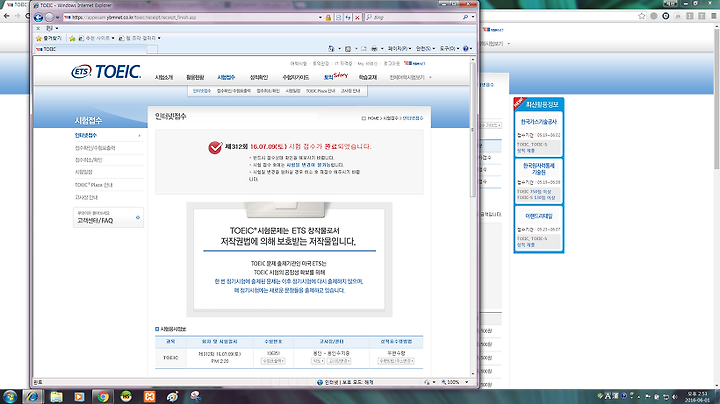Image resolution: width=720 pixels, height=404 pixels.
Task: Click the ETS TOEIC logo
Action: pos(106,72)
